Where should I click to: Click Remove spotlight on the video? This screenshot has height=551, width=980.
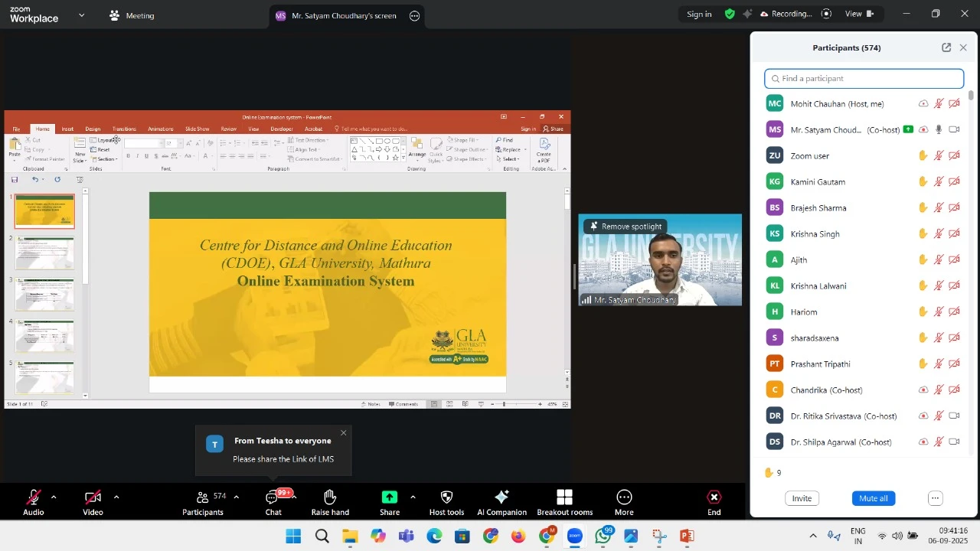[x=626, y=227]
